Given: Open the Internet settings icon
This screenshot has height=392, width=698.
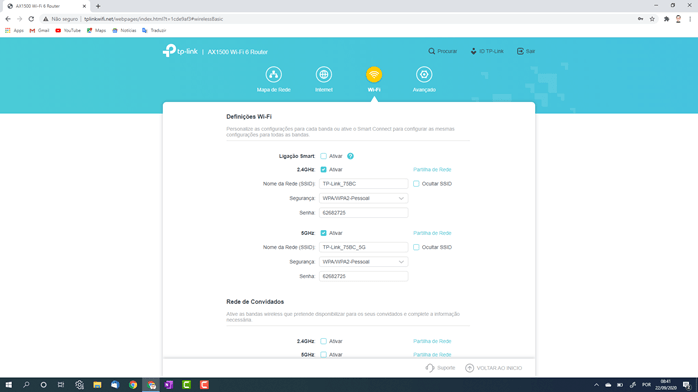Looking at the screenshot, I should [x=324, y=75].
